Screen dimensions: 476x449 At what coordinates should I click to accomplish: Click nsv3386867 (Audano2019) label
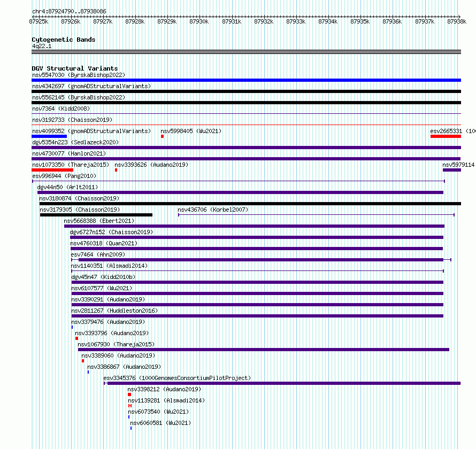[x=124, y=367]
